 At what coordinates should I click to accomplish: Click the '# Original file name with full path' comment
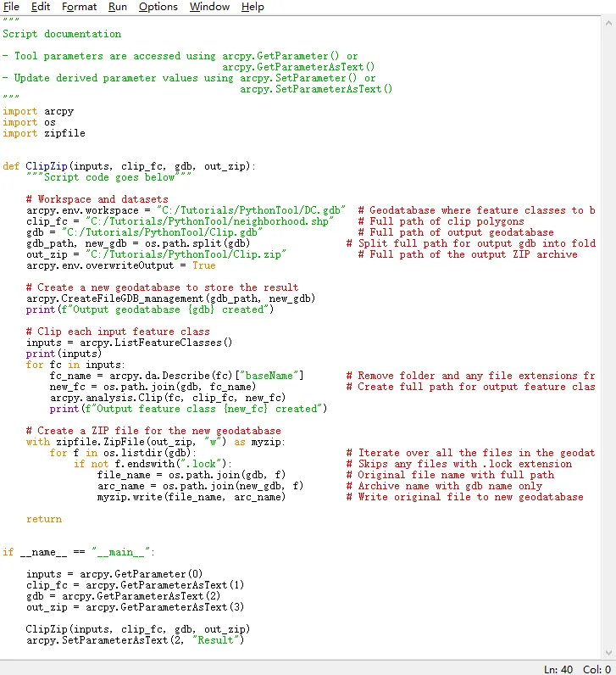[450, 475]
